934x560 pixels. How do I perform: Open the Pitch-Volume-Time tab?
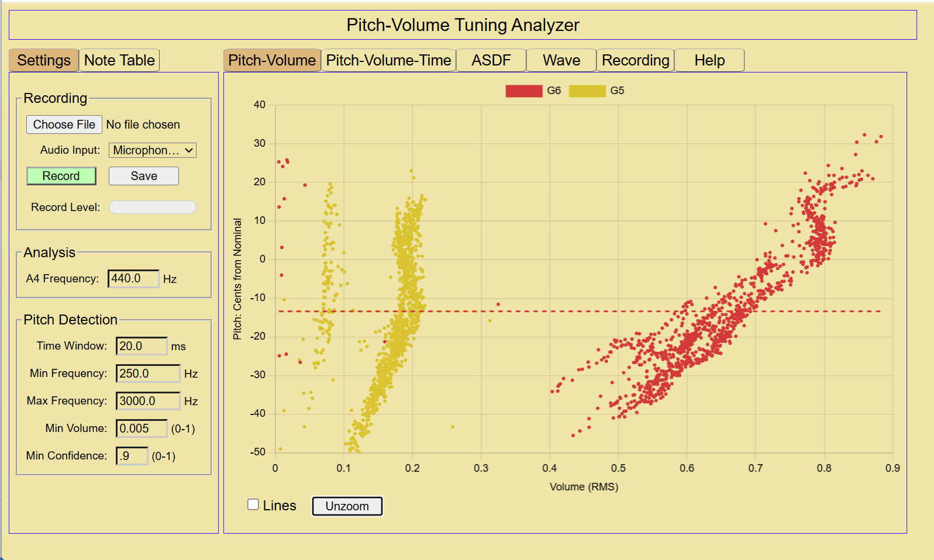(388, 60)
